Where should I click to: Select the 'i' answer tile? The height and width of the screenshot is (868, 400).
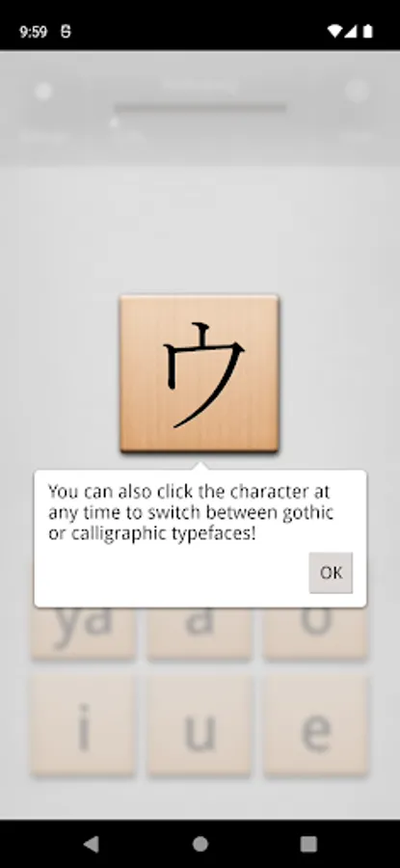pos(83,724)
